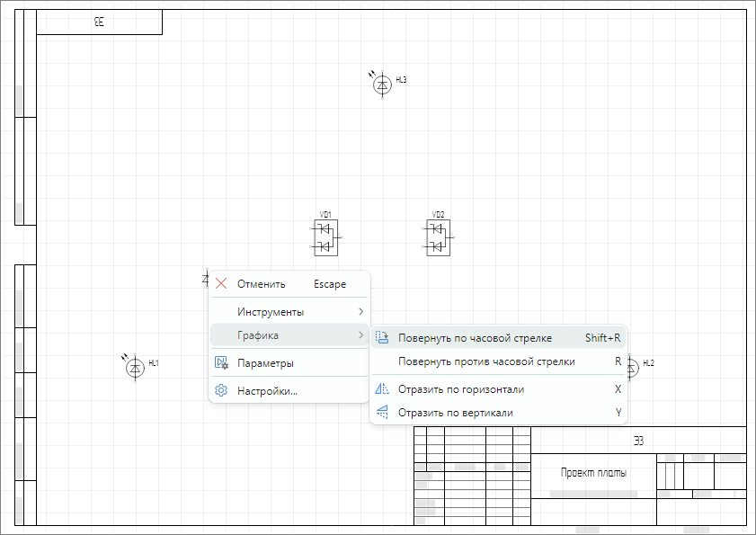Click the Проект платы title block cell

click(593, 473)
